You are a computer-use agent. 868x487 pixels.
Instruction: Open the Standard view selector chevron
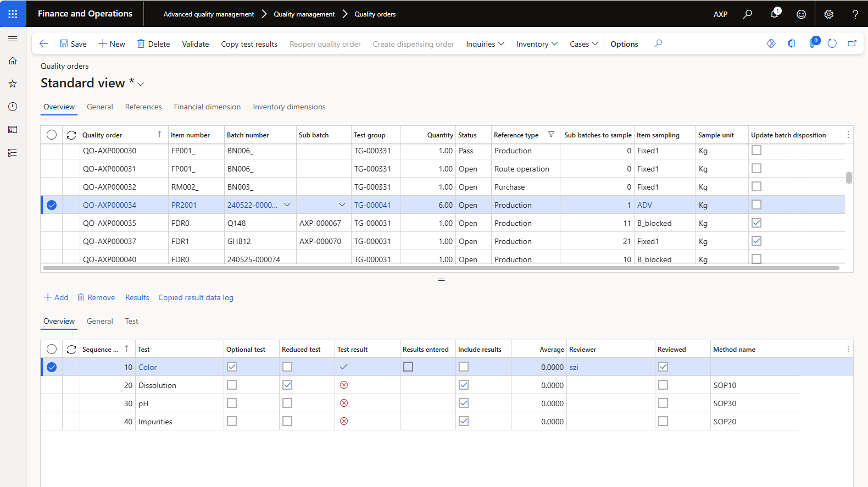click(x=141, y=84)
